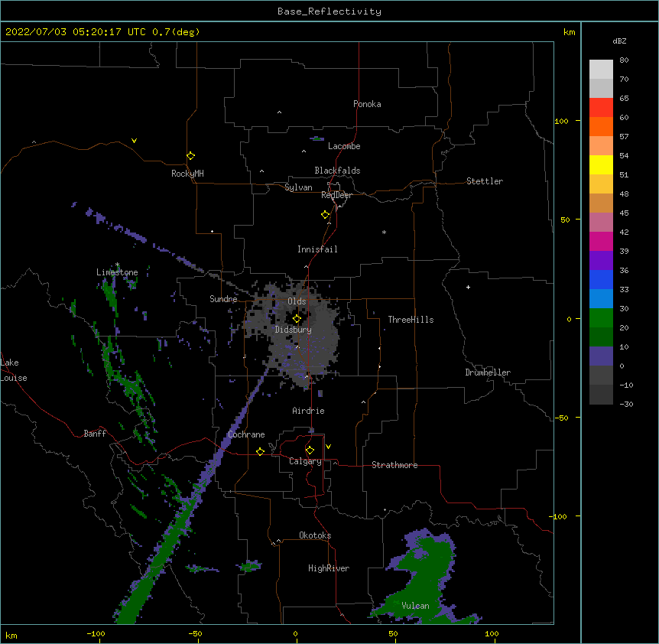Select the Cochrane label
This screenshot has height=644, width=659.
246,434
